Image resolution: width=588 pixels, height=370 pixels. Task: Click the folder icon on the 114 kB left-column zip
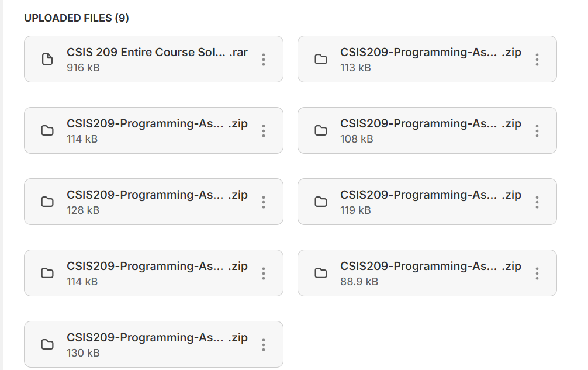tap(47, 130)
